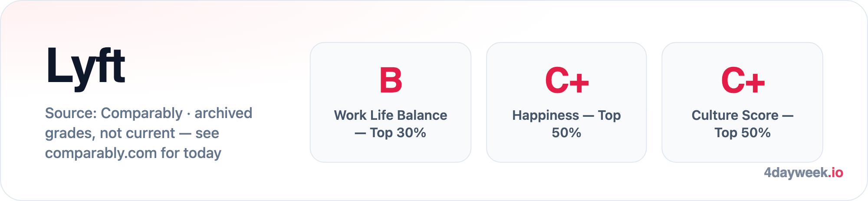Click the Source: Comparably archived line
The height and width of the screenshot is (201, 868).
coord(148,113)
